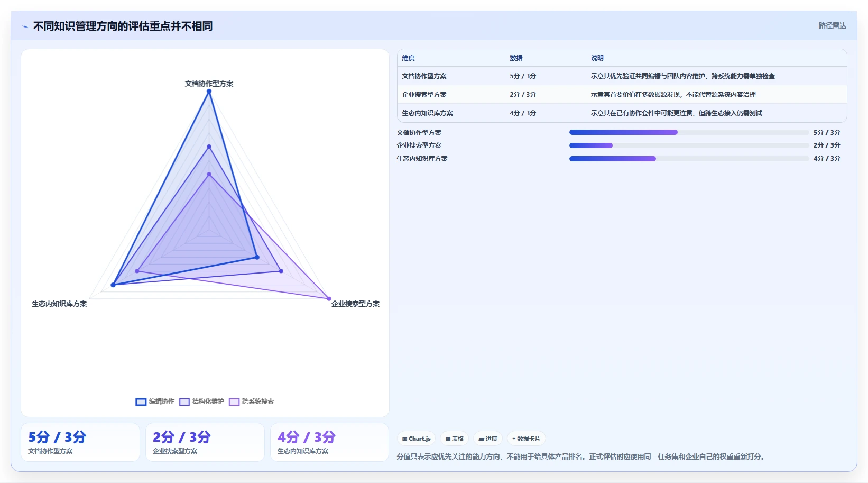This screenshot has width=868, height=483.
Task: Click the 路径雷达 label in the header
Action: click(x=833, y=25)
